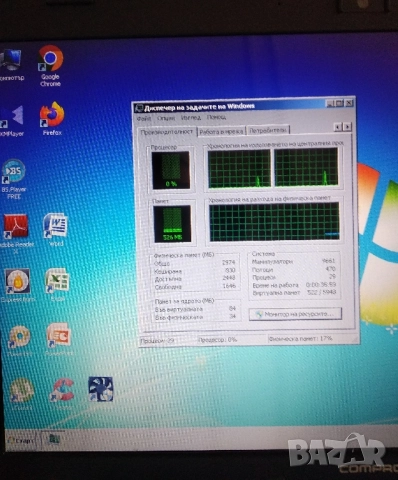Open the Старт menu button
This screenshot has width=398, height=480.
[22, 440]
